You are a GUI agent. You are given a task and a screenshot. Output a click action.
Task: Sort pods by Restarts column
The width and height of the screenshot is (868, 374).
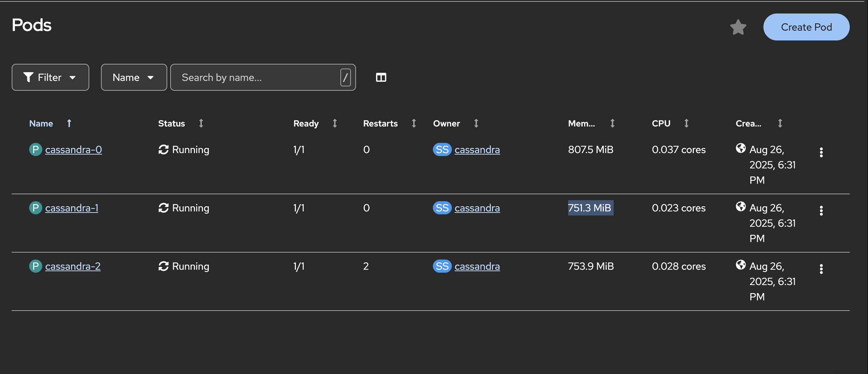point(380,124)
